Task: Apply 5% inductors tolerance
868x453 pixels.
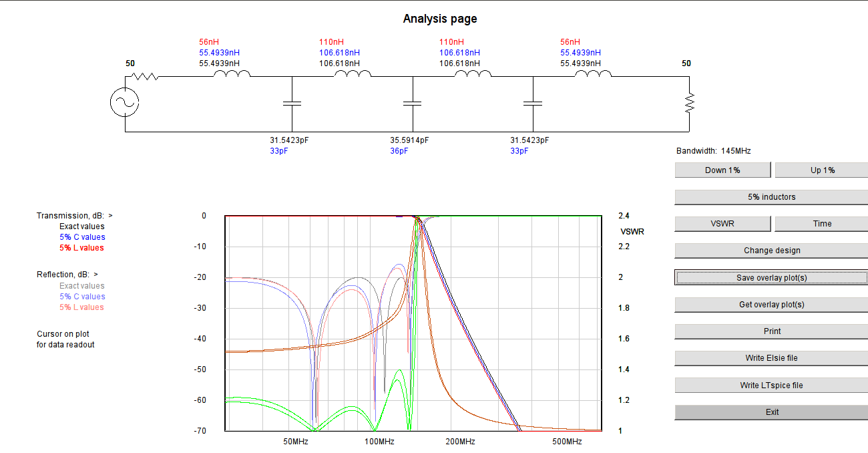Action: click(x=771, y=196)
